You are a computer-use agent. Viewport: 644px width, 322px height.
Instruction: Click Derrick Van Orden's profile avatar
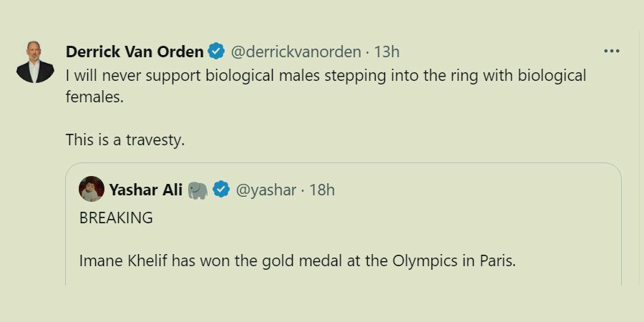point(35,62)
